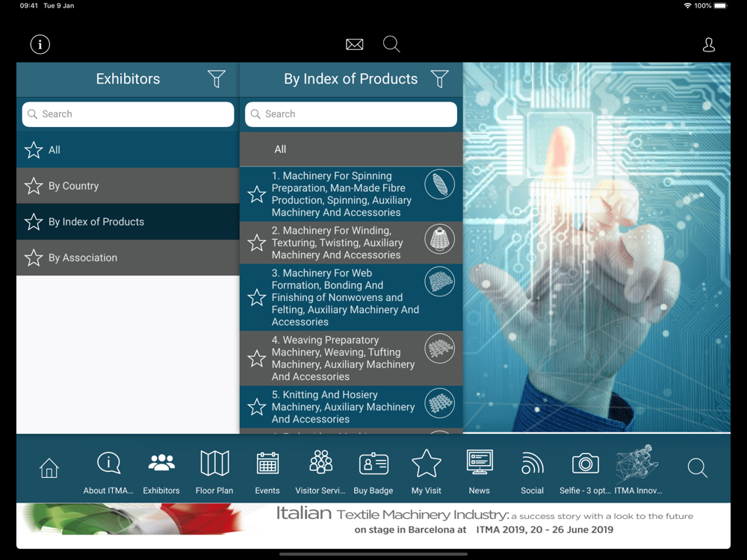This screenshot has width=747, height=560.
Task: Click the knitting loops round icon
Action: (439, 403)
